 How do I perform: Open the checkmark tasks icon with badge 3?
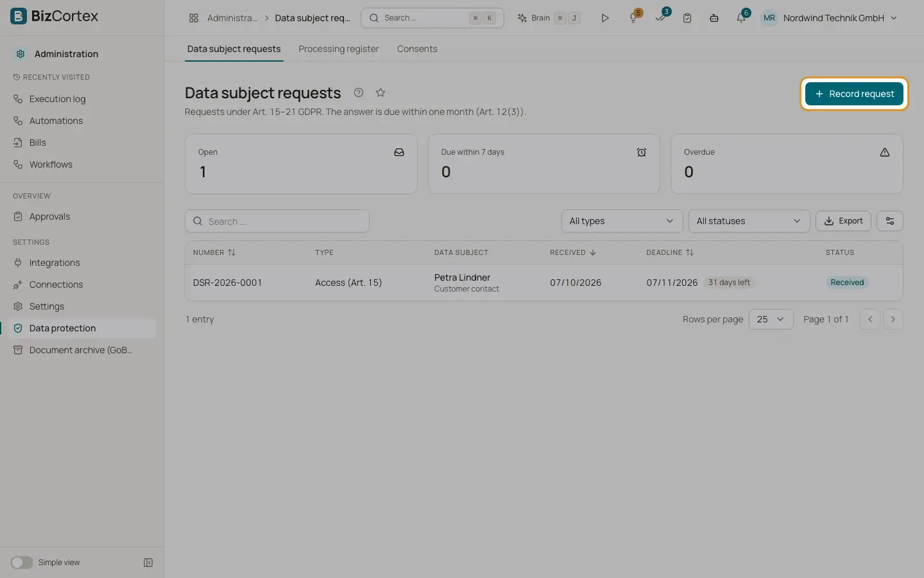[660, 18]
